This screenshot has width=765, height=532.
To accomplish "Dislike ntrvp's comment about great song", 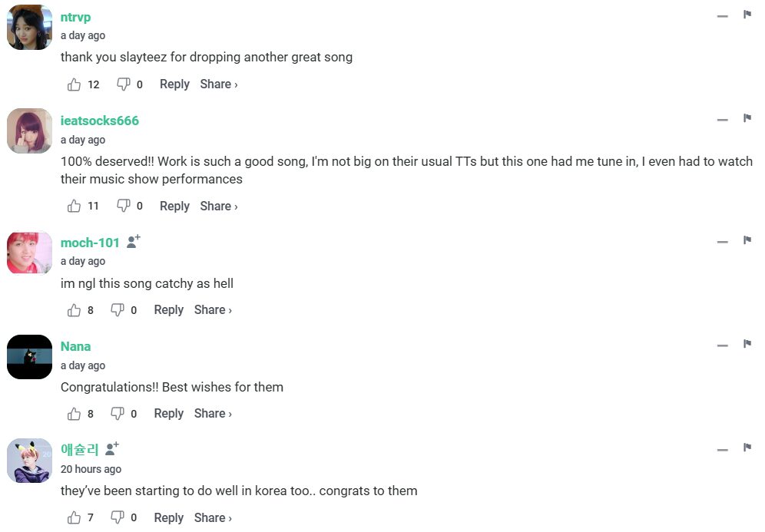I will pos(123,84).
